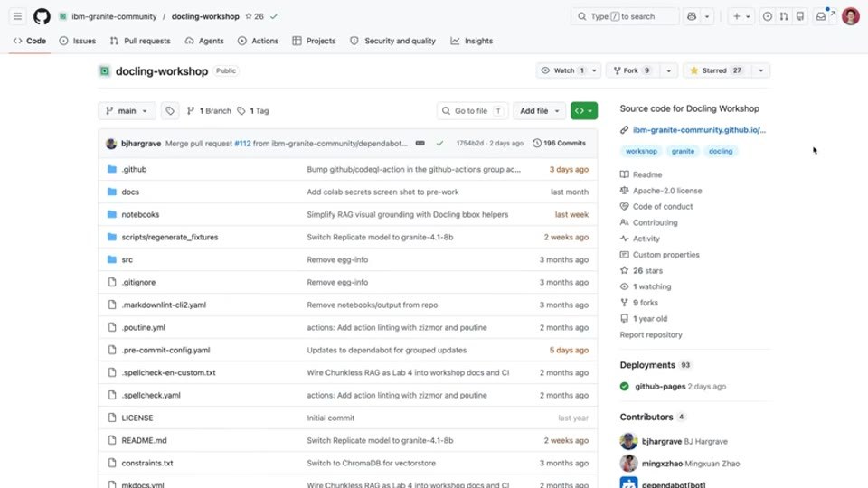Image resolution: width=868 pixels, height=488 pixels.
Task: Open the green Code clone dropdown
Action: (x=584, y=110)
